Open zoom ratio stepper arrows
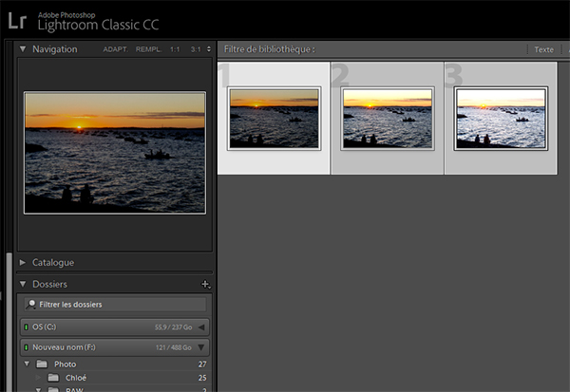The image size is (570, 392). (209, 49)
